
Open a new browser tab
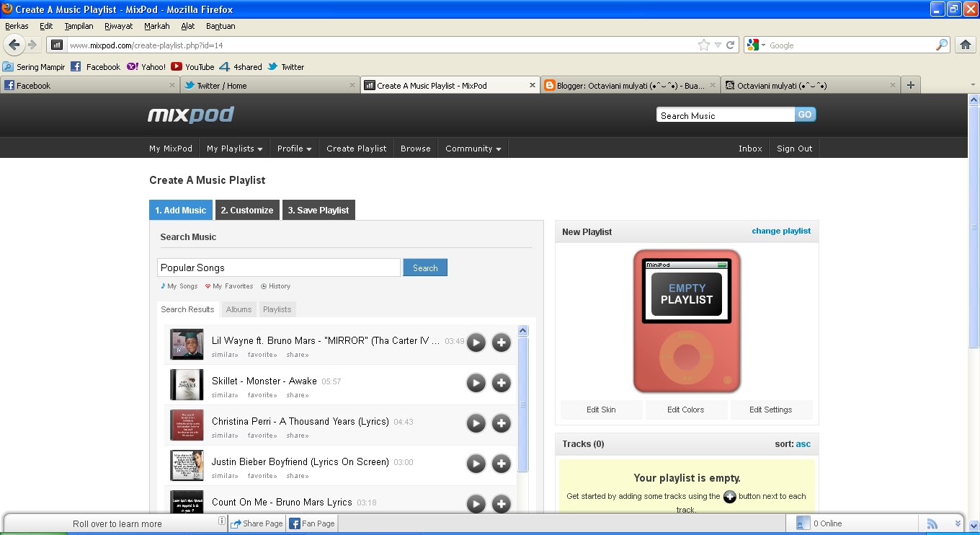pos(911,85)
